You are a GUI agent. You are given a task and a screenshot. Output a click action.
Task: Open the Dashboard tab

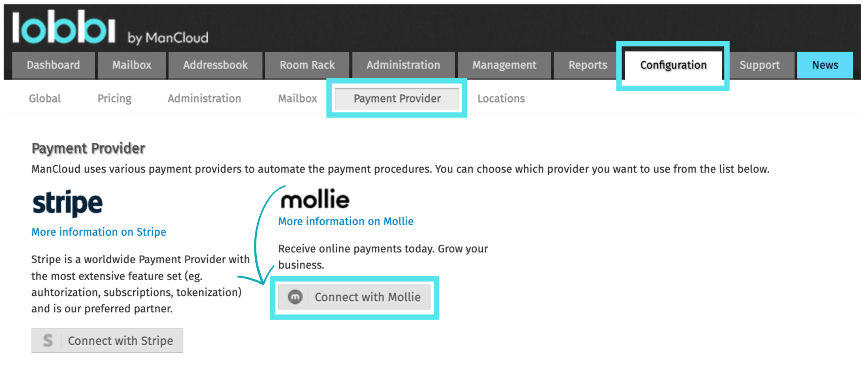[53, 65]
